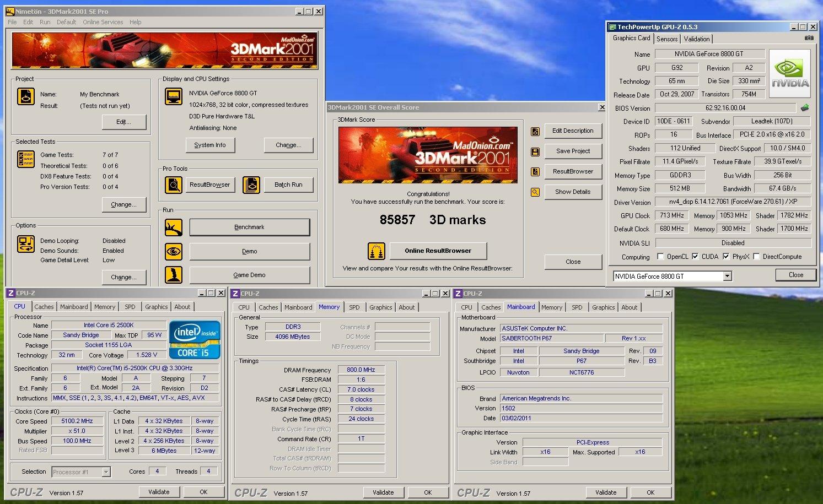Click the Intel Core i5 logo in CPU-Z
Viewport: 823px width, 504px height.
[x=195, y=339]
